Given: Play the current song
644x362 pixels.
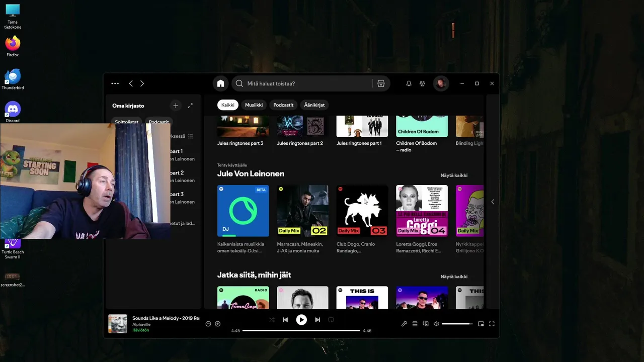Looking at the screenshot, I should click(301, 320).
